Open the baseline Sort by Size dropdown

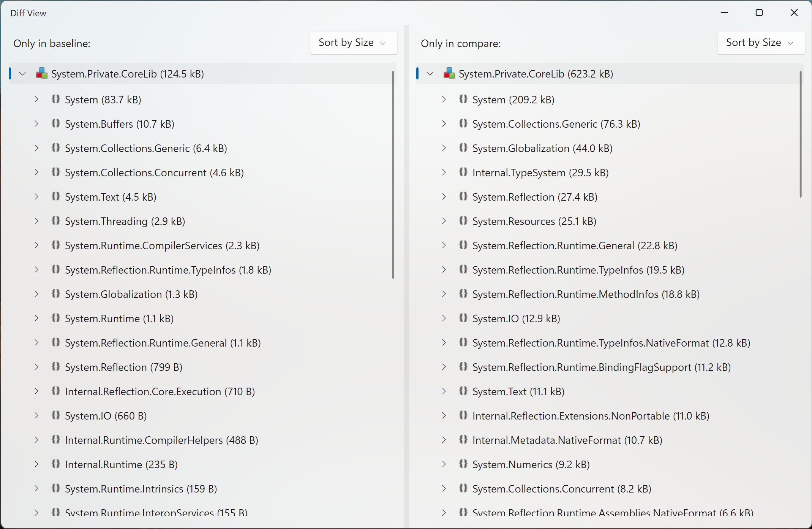(x=353, y=43)
